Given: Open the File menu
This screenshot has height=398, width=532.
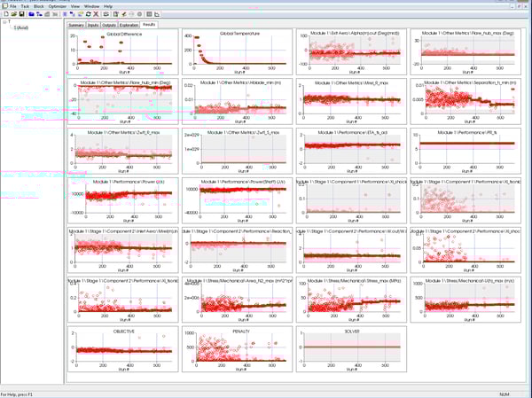Looking at the screenshot, I should [13, 6].
